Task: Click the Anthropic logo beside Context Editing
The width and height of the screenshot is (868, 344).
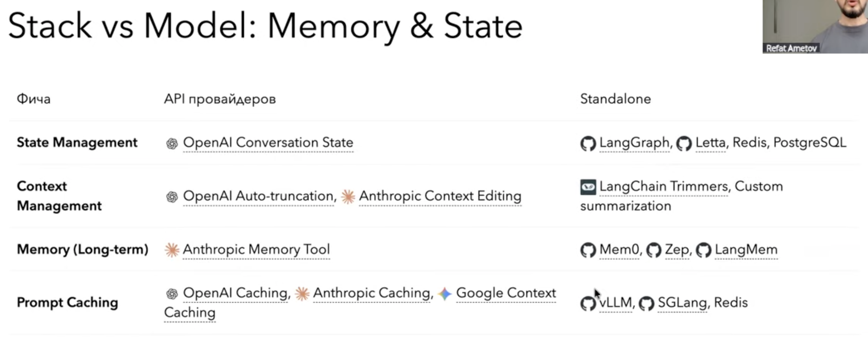Action: (348, 196)
